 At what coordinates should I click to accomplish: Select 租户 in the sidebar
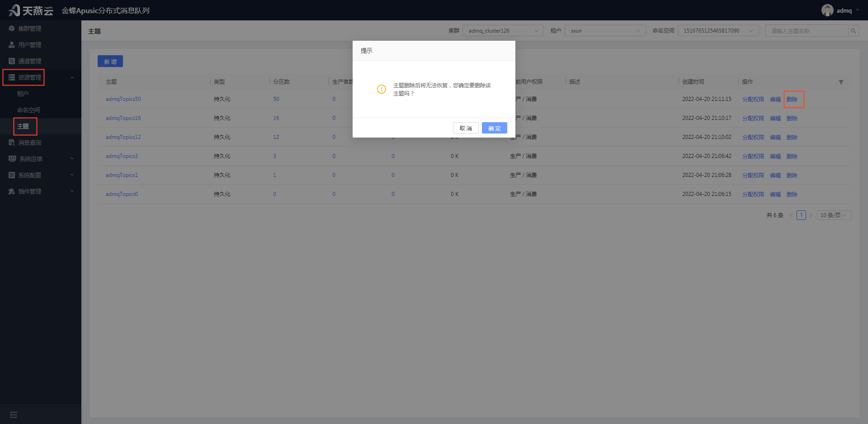tap(23, 94)
